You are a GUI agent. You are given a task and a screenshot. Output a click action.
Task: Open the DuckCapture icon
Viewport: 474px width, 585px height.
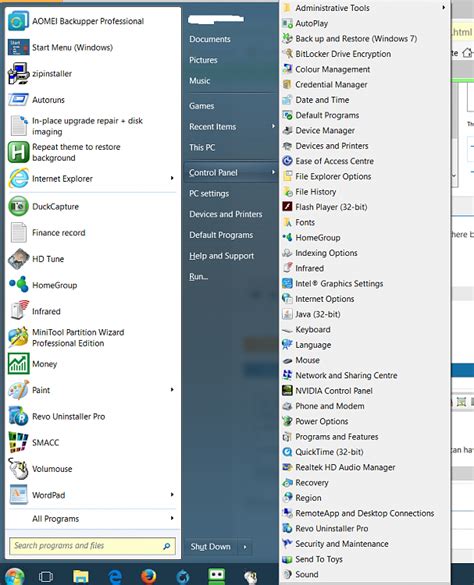pos(18,206)
